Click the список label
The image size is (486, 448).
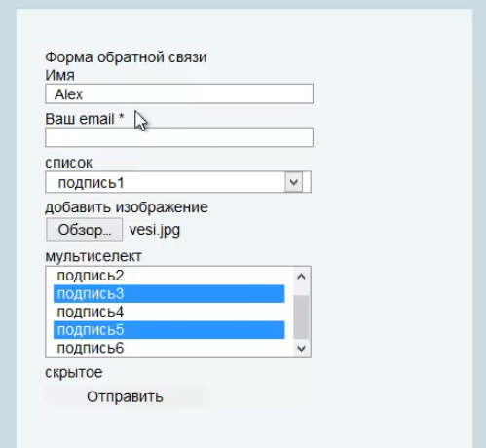pos(69,163)
